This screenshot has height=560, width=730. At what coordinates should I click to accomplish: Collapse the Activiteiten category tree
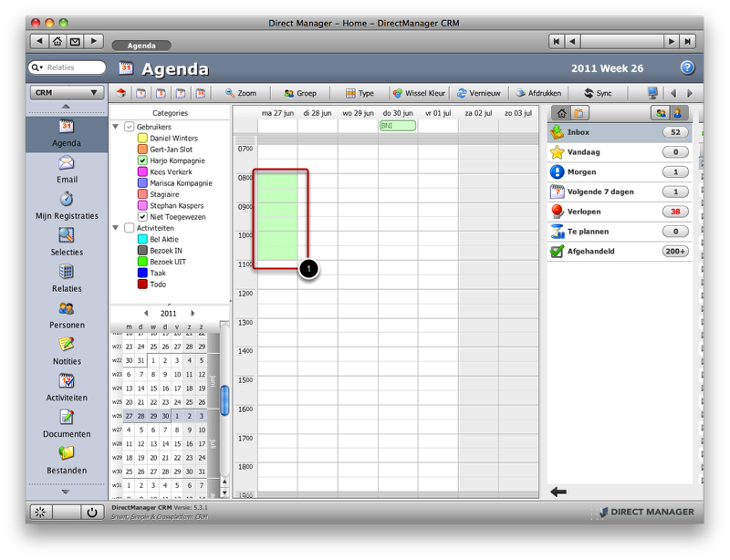click(x=116, y=228)
